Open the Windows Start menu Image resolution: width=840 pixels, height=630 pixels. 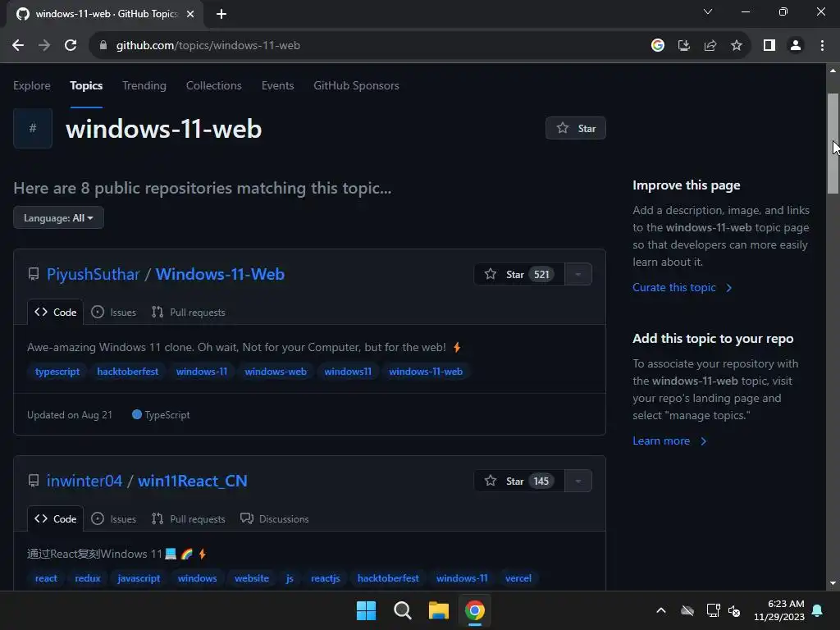pyautogui.click(x=367, y=610)
